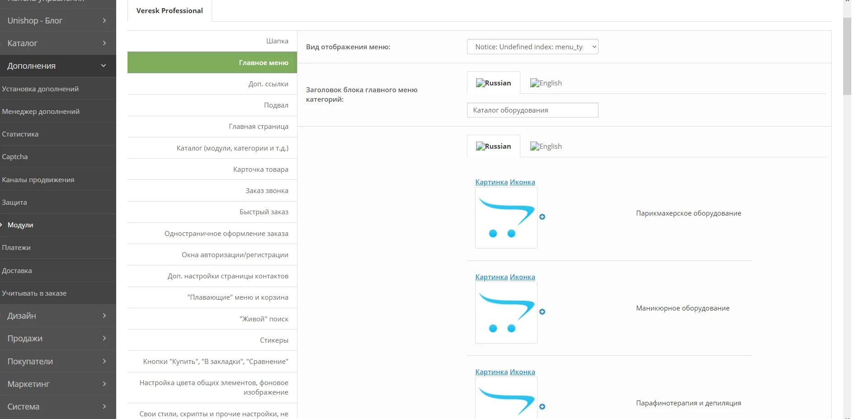
Task: Select English tab above category list
Action: coord(546,146)
